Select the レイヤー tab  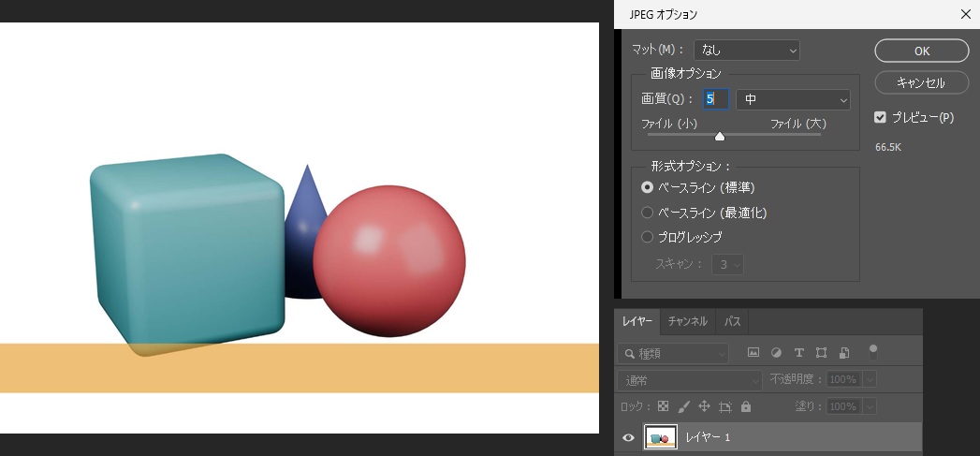point(636,321)
